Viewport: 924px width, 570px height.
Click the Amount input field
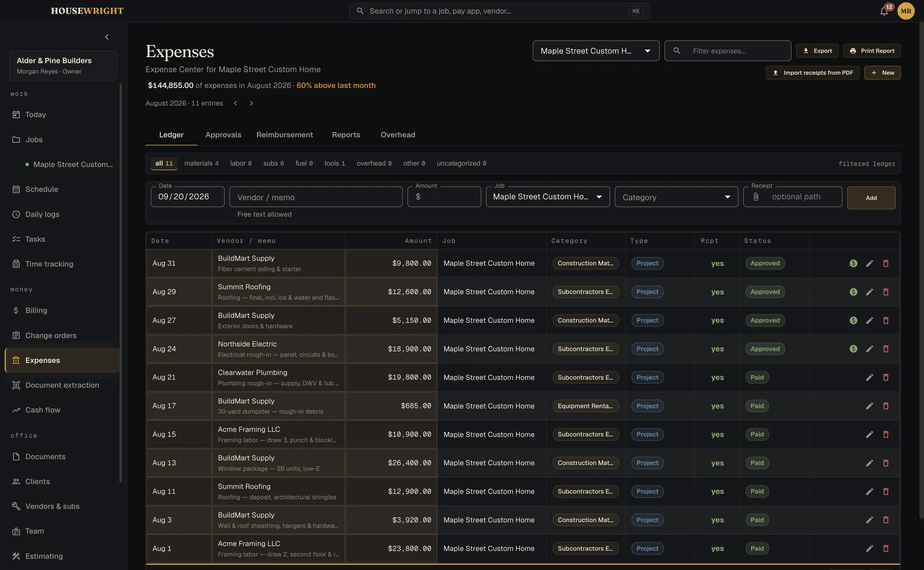pos(444,197)
